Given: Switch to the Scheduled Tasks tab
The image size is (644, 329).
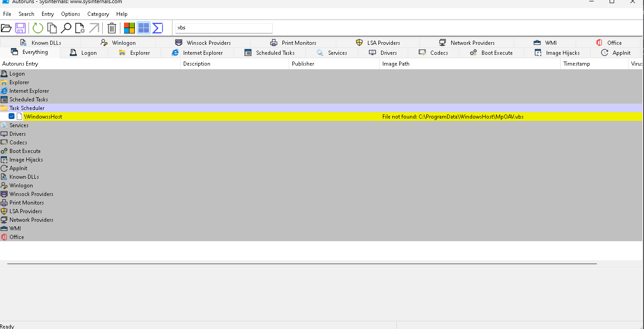Looking at the screenshot, I should pyautogui.click(x=270, y=53).
